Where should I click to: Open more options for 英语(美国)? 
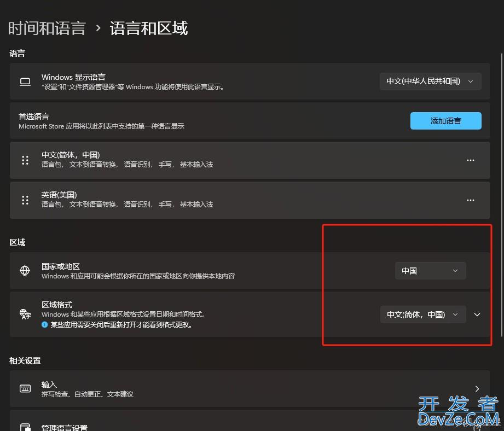click(x=470, y=200)
